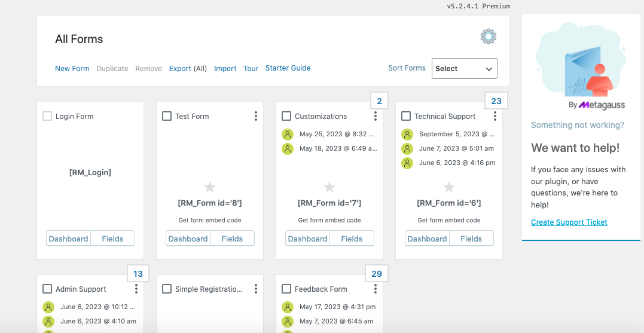Click the Create Support Ticket link
The height and width of the screenshot is (333, 644).
(569, 222)
